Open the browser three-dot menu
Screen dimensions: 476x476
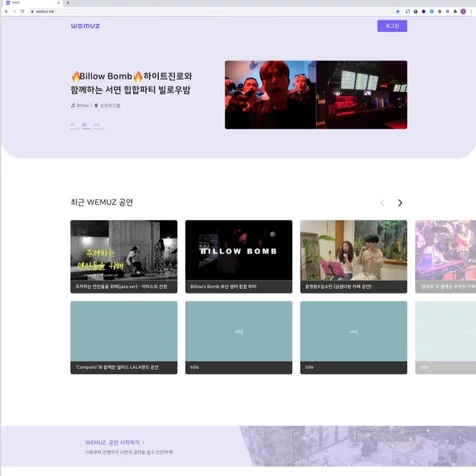coord(471,11)
